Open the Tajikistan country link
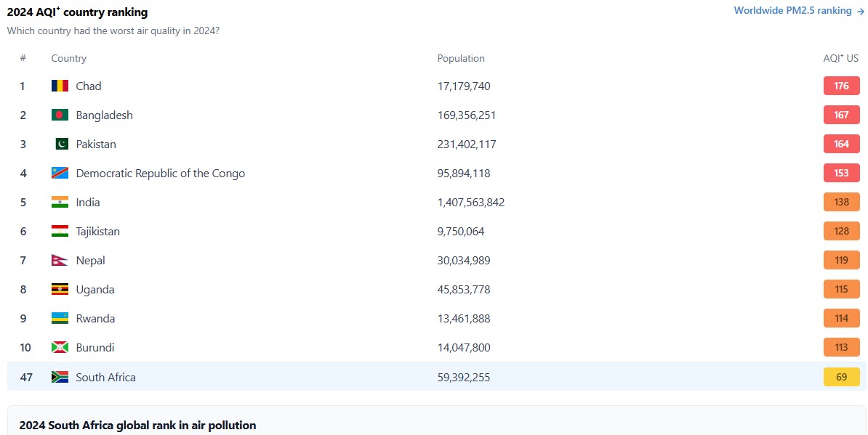Screen dimensions: 868x435 (x=97, y=231)
